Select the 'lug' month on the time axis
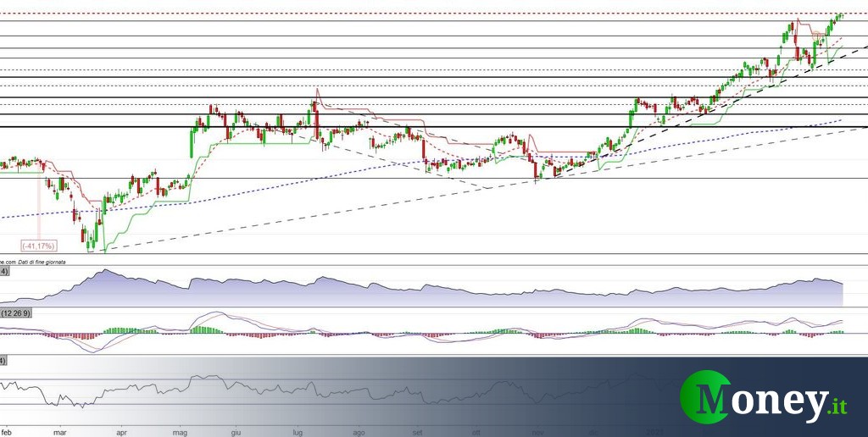The image size is (868, 437). tap(298, 430)
